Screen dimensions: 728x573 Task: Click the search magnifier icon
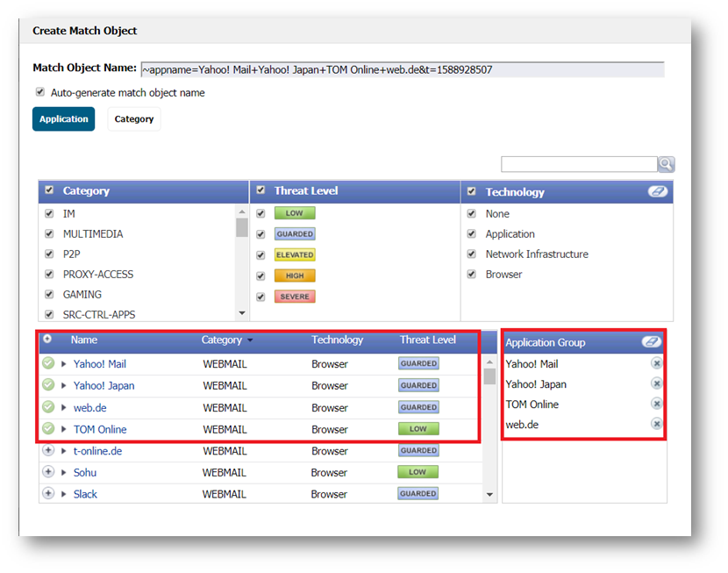pyautogui.click(x=667, y=165)
